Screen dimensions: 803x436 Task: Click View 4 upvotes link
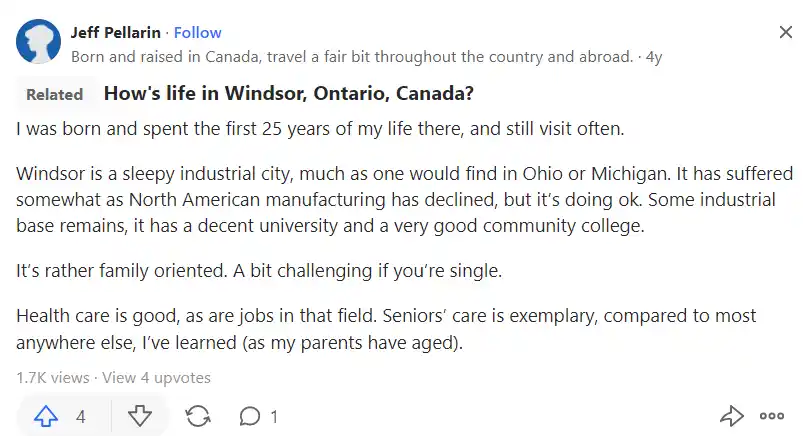156,378
